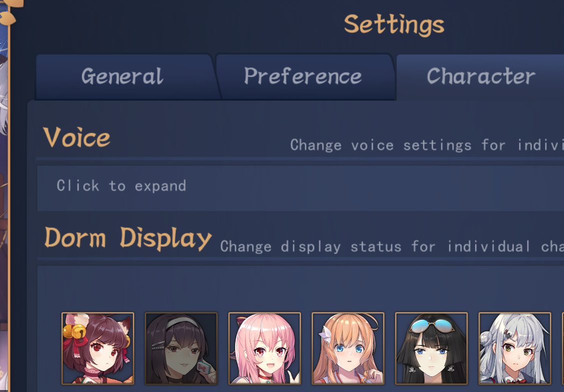Click the 'Change voice settings' description text

(x=427, y=145)
